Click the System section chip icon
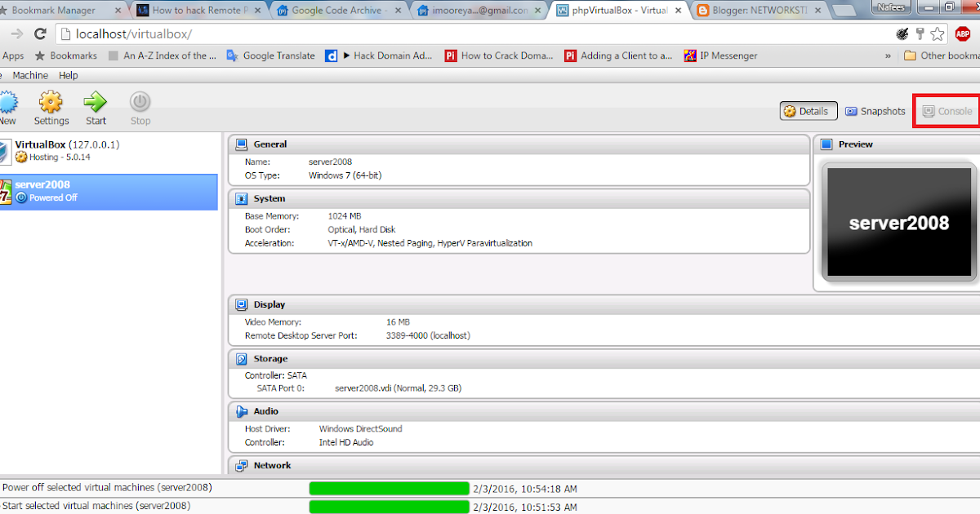 click(x=242, y=198)
